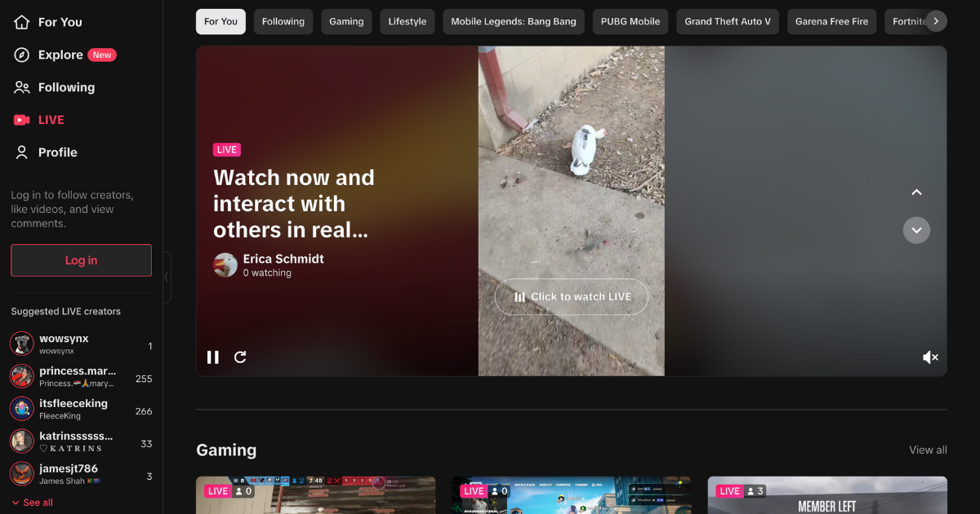Expand See all suggested LIVE creators
This screenshot has width=980, height=514.
tap(31, 502)
